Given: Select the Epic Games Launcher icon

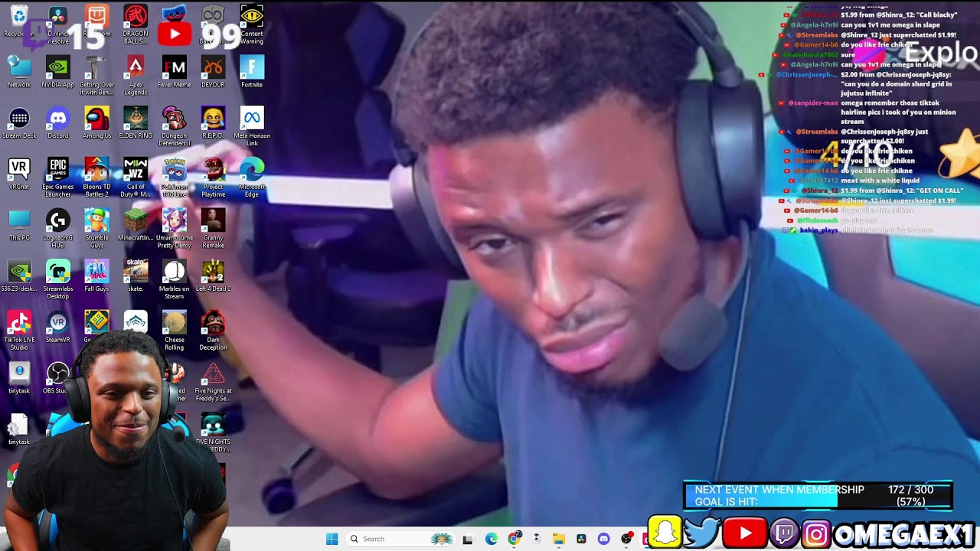Looking at the screenshot, I should pos(58,178).
